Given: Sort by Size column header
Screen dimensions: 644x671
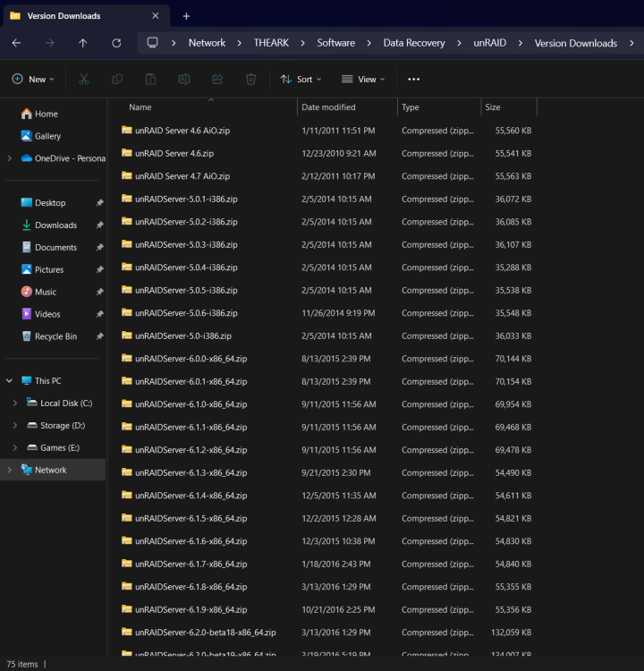Looking at the screenshot, I should coord(493,107).
